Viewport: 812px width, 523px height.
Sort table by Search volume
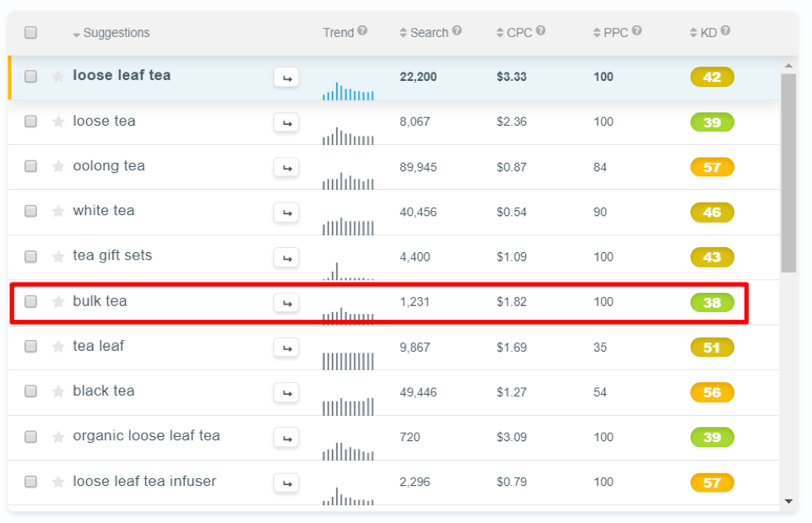click(x=424, y=33)
